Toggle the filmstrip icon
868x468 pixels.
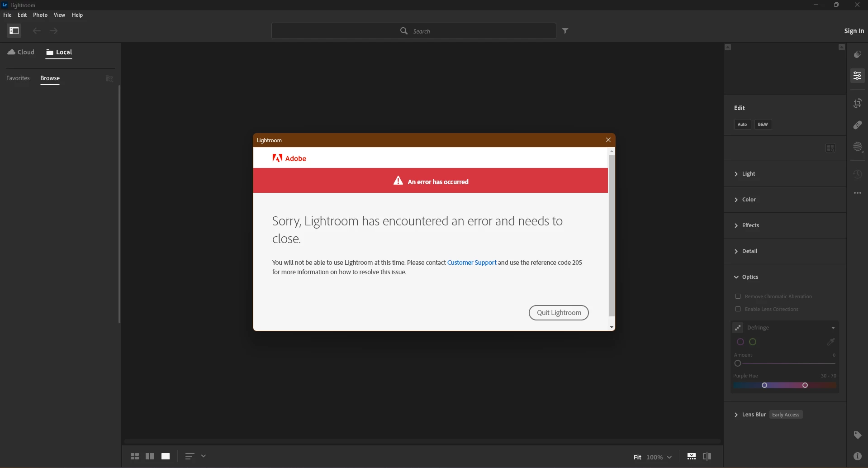[692, 456]
